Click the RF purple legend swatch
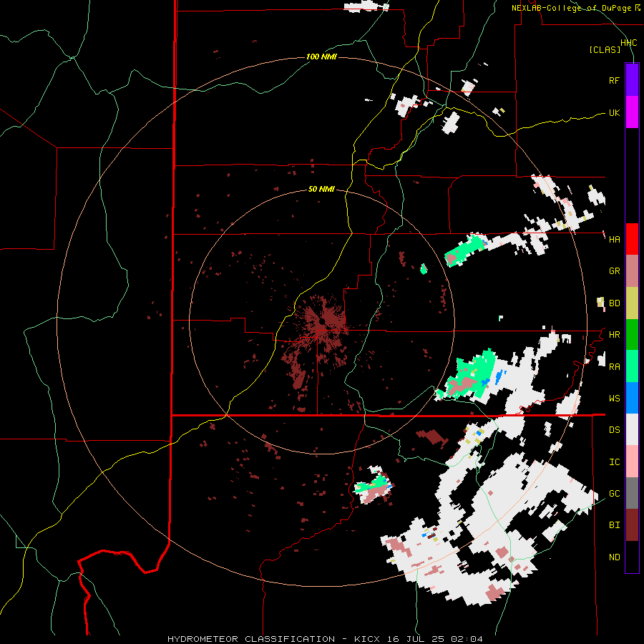The height and width of the screenshot is (644, 644). coord(632,80)
